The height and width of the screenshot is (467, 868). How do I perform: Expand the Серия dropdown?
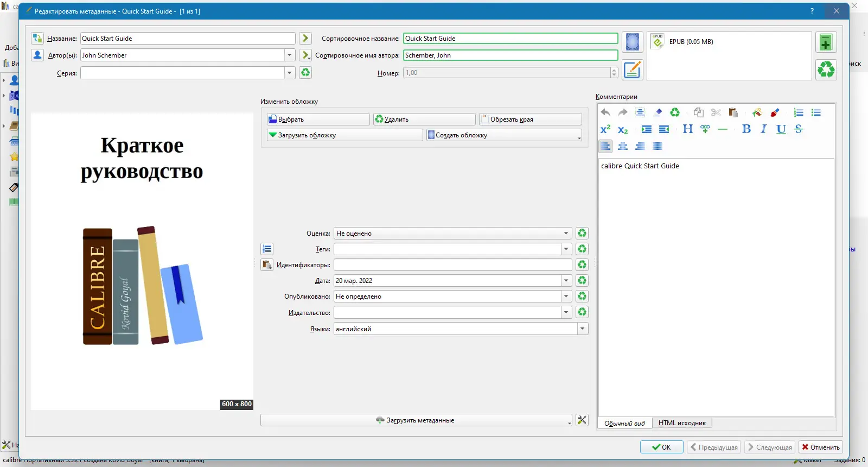290,72
